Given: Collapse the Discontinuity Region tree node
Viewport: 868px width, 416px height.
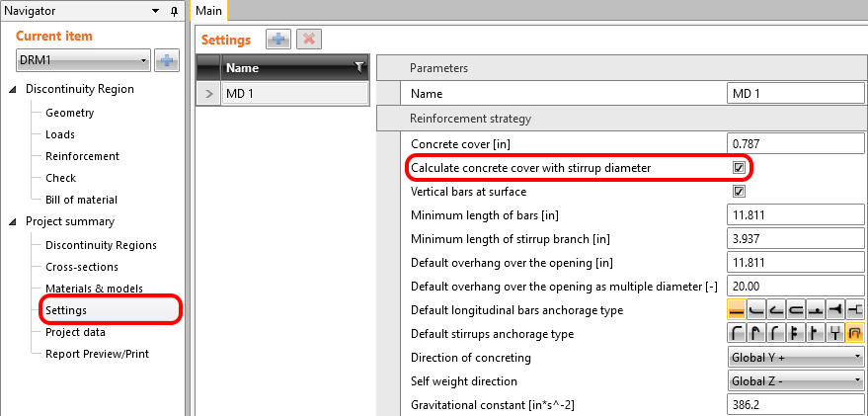Looking at the screenshot, I should click(12, 90).
